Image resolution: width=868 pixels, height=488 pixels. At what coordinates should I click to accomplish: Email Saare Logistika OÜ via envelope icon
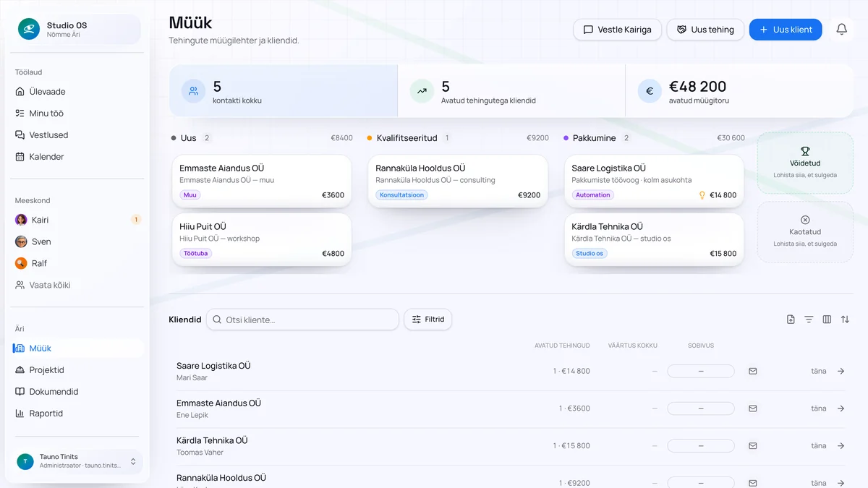[x=752, y=371]
